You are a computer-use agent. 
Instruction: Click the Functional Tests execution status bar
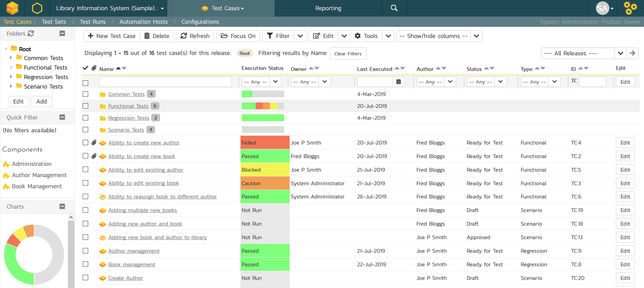(x=263, y=106)
